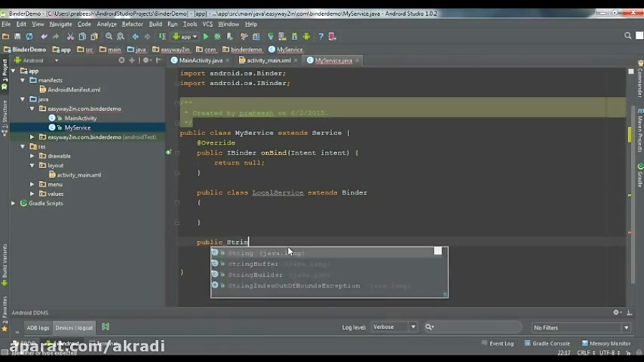644x362 pixels.
Task: Open Build Variants side tab
Action: [4, 265]
